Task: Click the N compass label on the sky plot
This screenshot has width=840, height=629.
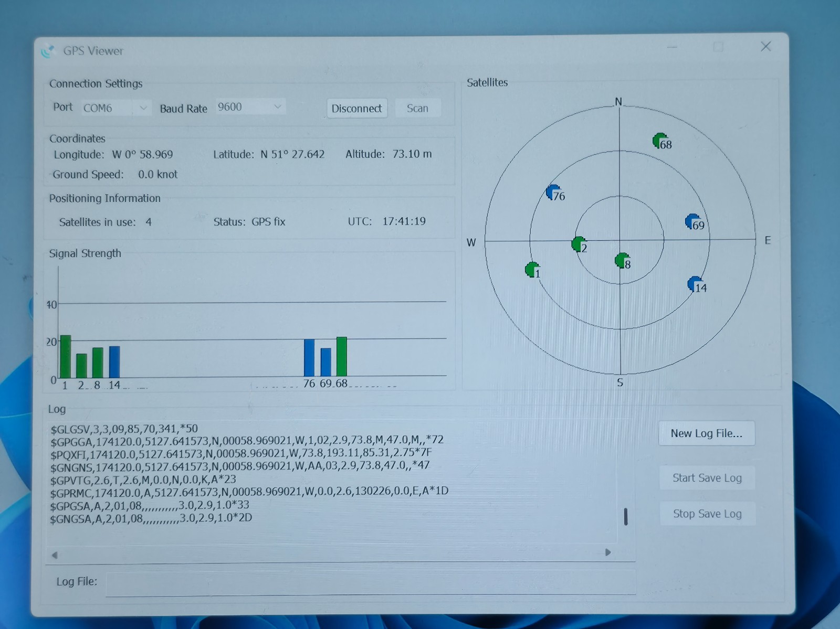Action: (618, 102)
